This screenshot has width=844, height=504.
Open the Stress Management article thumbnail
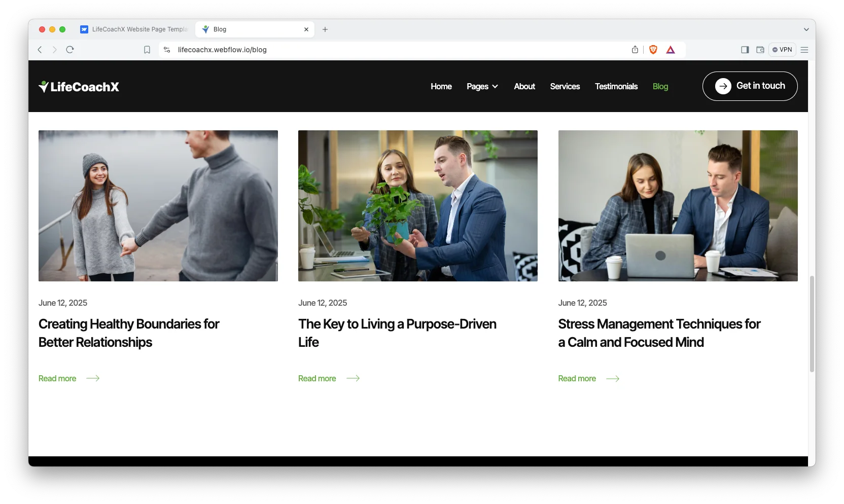pyautogui.click(x=678, y=206)
